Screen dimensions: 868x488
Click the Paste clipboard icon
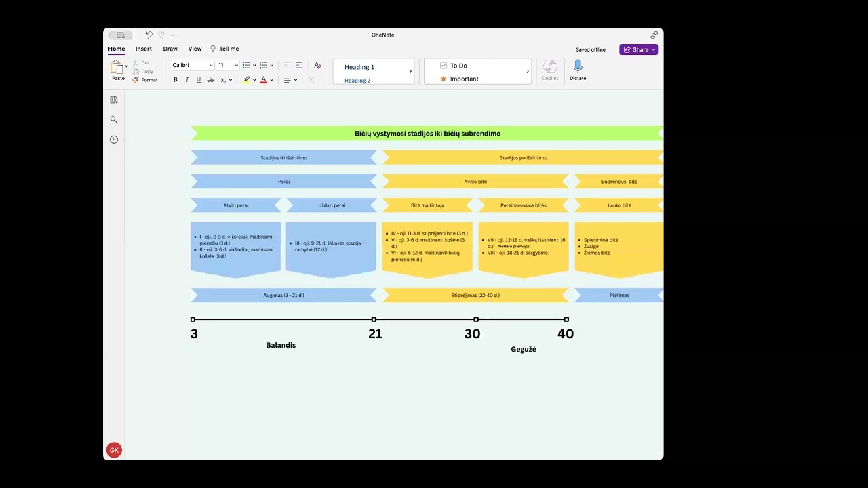point(117,66)
